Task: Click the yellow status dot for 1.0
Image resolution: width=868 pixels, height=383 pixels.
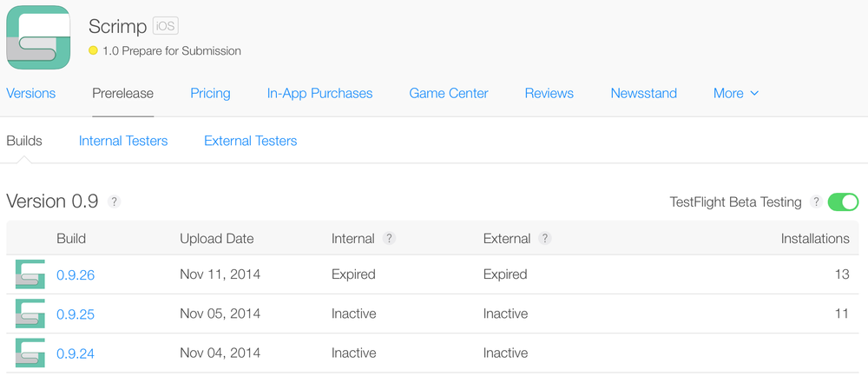Action: 93,51
